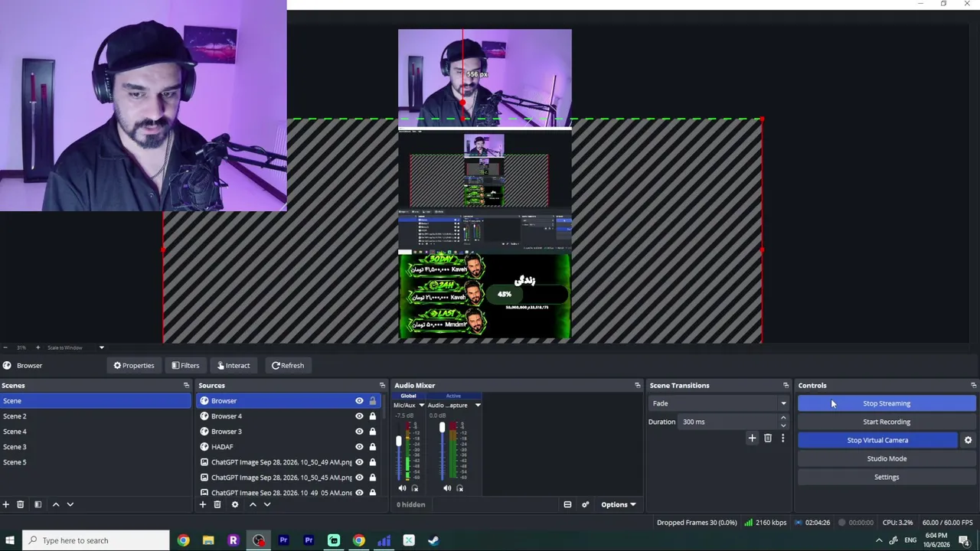Click Start Recording button
This screenshot has height=551, width=980.
(887, 422)
